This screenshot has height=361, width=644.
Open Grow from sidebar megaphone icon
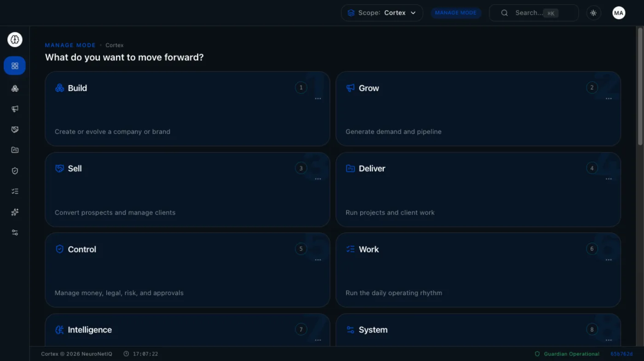click(x=15, y=109)
